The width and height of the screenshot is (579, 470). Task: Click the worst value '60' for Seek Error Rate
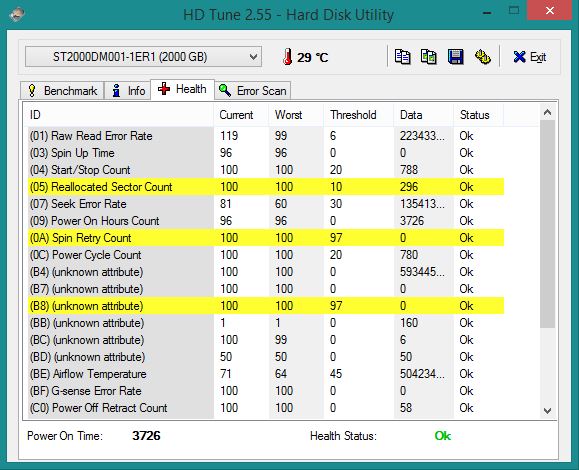281,204
